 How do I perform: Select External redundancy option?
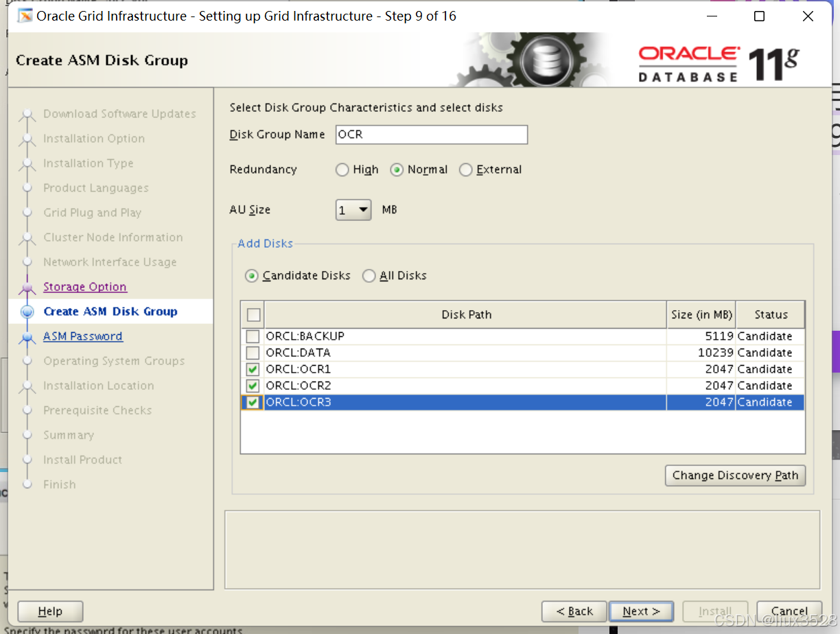tap(465, 169)
